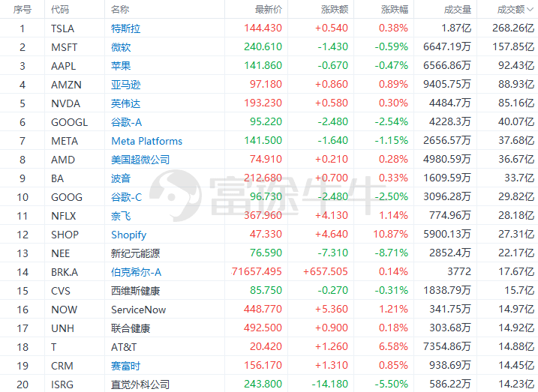Sort by 涨跌幅 column header
This screenshot has width=538, height=392.
(x=394, y=10)
